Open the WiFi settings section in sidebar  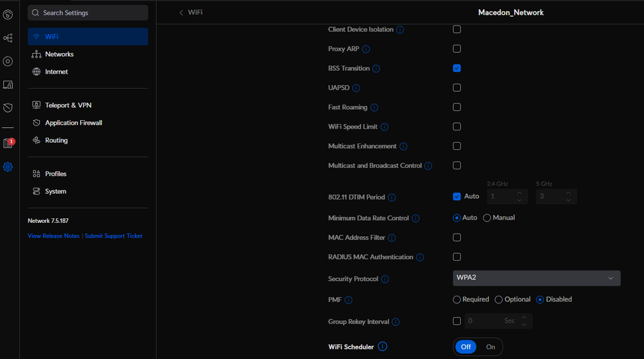(x=88, y=37)
